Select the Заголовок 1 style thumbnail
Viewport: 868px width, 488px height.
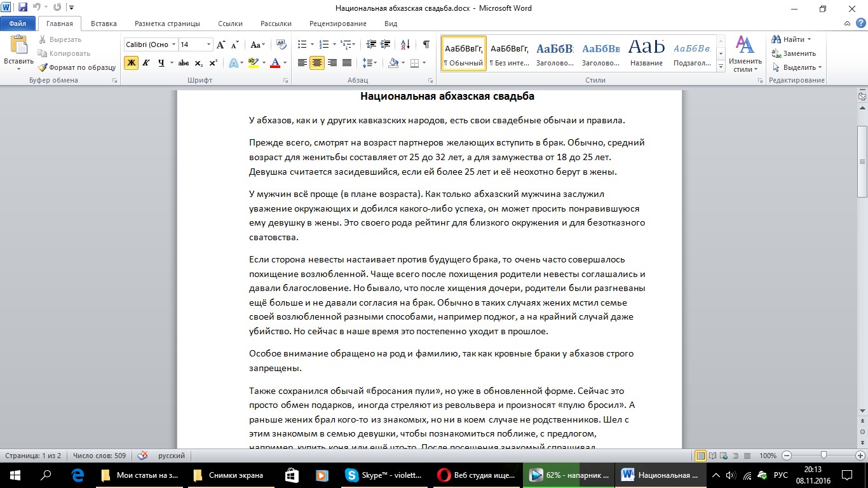pyautogui.click(x=555, y=53)
